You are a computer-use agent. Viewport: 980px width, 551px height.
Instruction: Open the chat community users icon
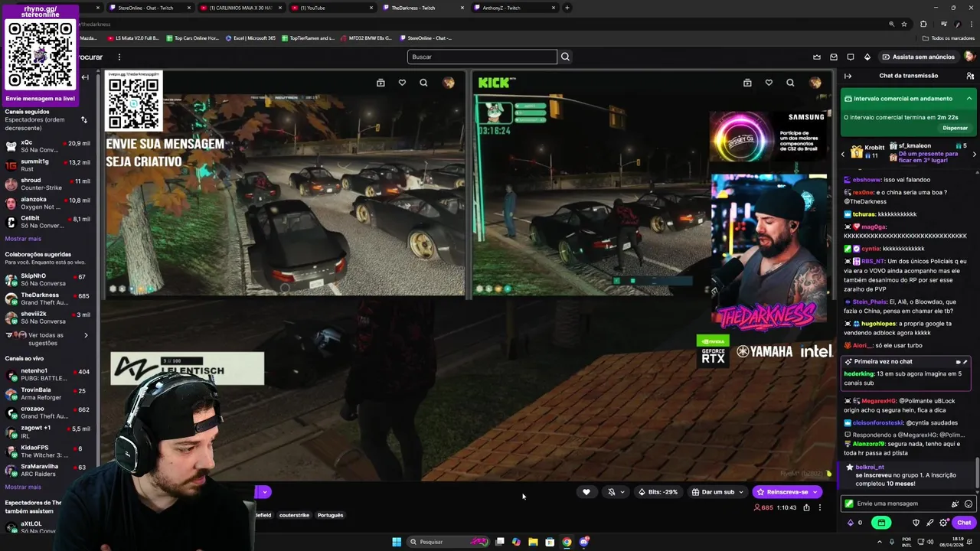pyautogui.click(x=970, y=76)
